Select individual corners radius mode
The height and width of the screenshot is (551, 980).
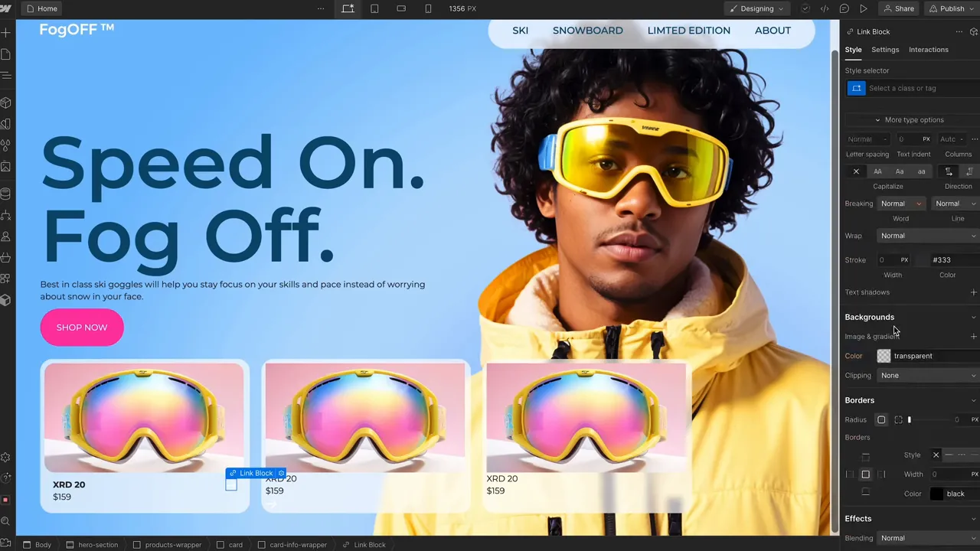(x=898, y=420)
